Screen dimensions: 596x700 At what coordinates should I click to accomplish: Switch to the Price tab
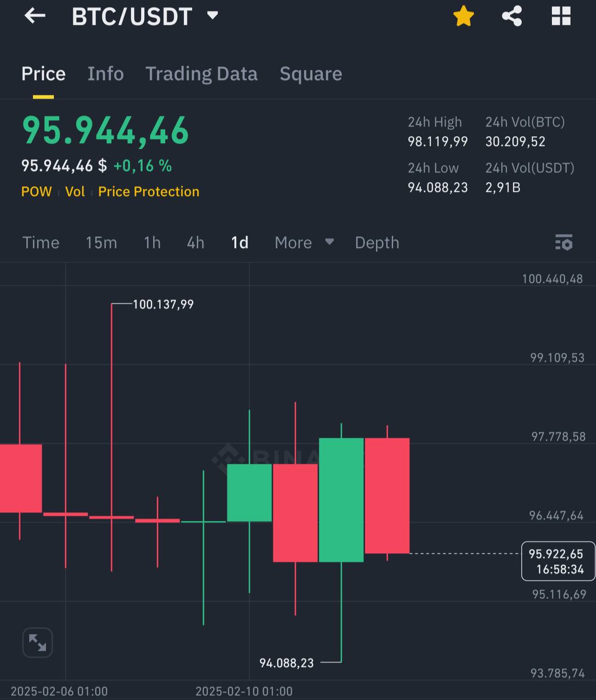[x=43, y=74]
